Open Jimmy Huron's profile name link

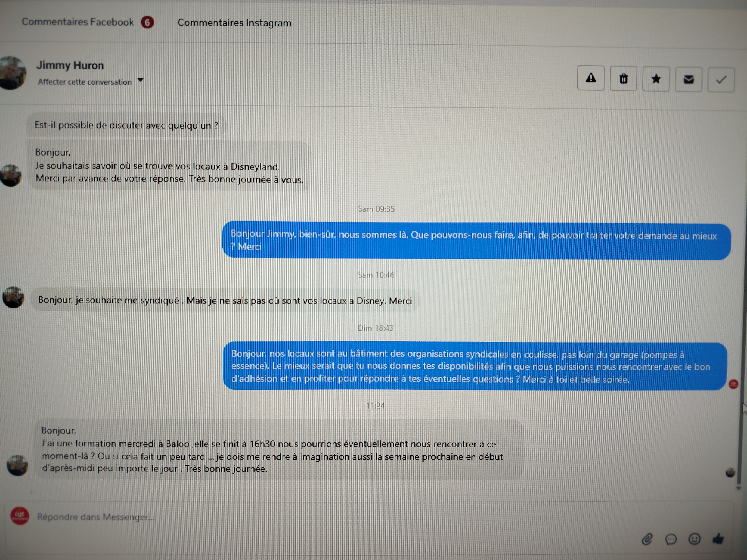pyautogui.click(x=70, y=65)
